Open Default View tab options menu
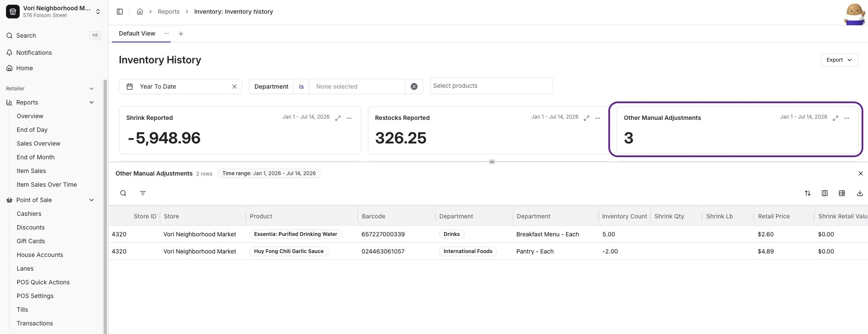 (166, 33)
